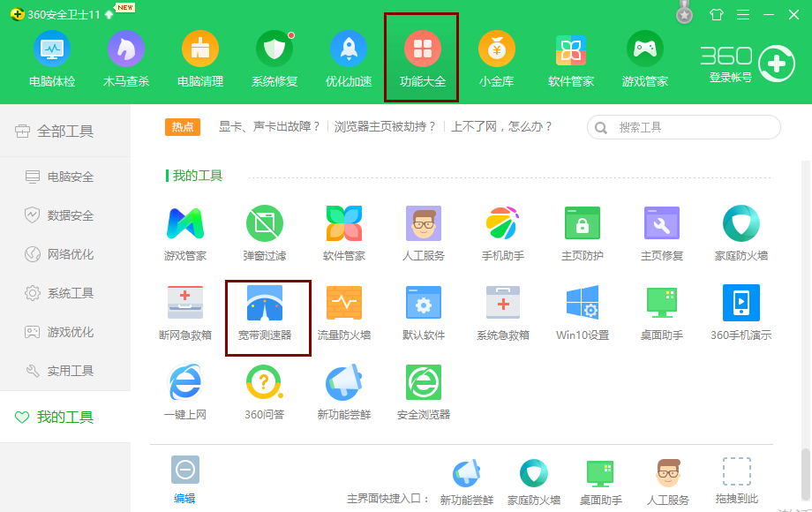Click 编辑 button at bottom
812x512 pixels.
pyautogui.click(x=184, y=480)
